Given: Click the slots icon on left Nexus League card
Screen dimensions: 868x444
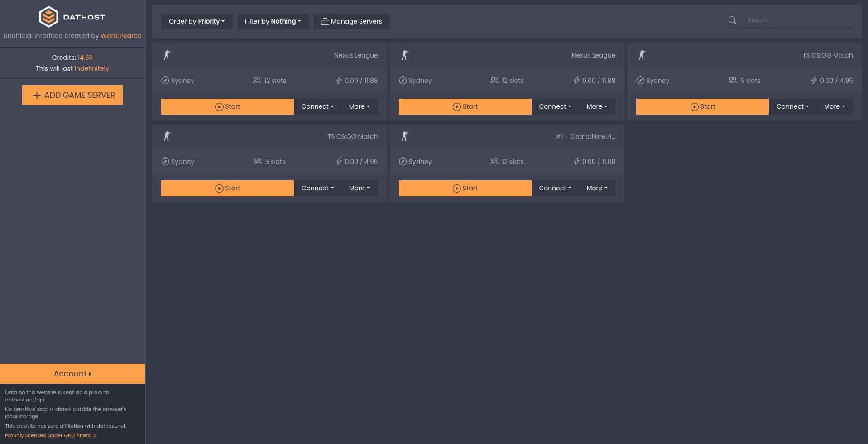Looking at the screenshot, I should tap(257, 81).
